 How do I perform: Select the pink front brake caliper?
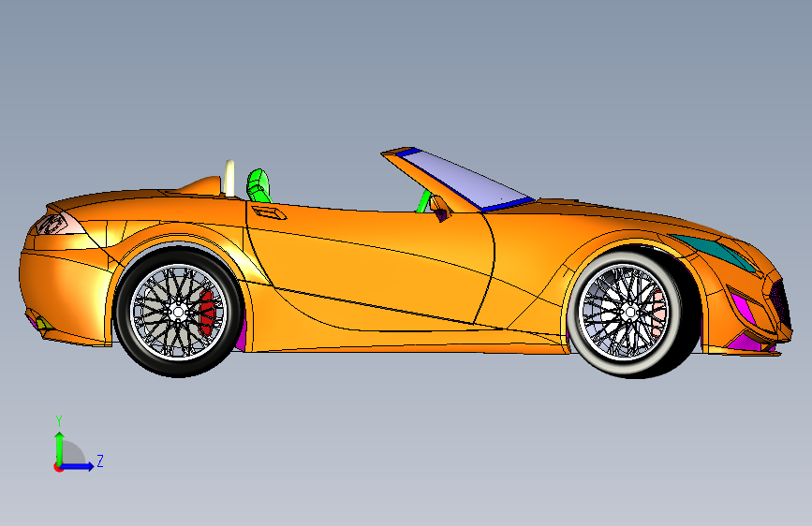tap(658, 313)
